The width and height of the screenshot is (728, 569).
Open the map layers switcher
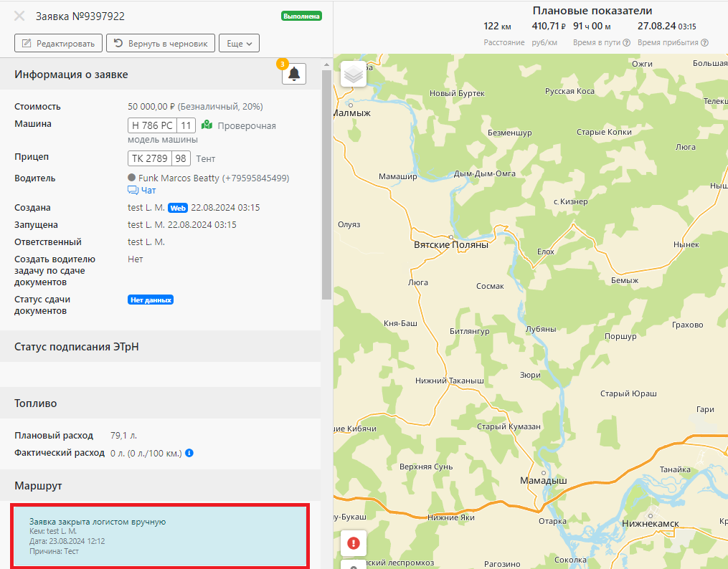(x=354, y=74)
